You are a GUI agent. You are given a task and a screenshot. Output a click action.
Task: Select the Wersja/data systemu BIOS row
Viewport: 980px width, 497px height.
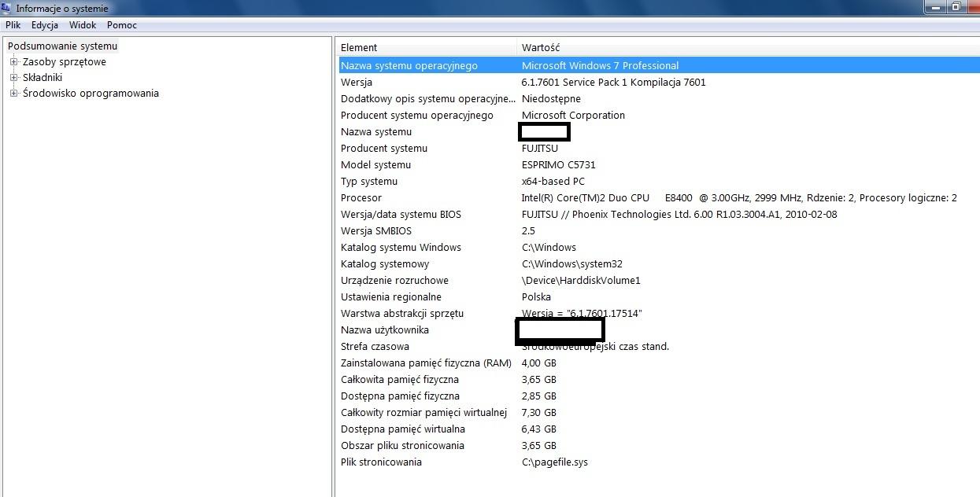click(x=401, y=215)
